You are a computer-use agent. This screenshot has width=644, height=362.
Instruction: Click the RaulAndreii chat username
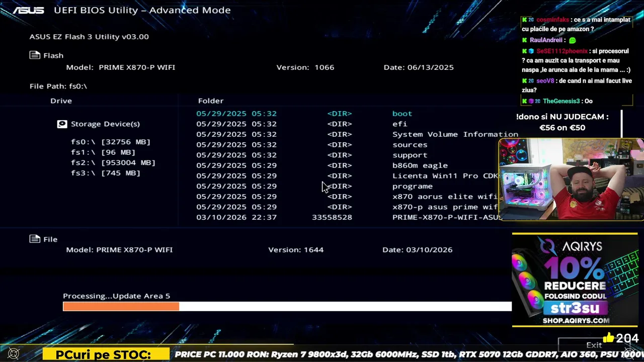546,40
